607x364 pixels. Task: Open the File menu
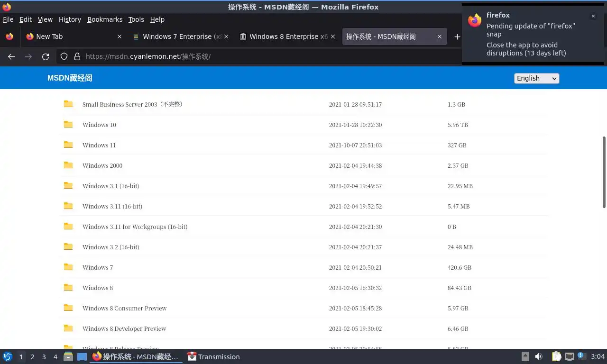point(8,19)
